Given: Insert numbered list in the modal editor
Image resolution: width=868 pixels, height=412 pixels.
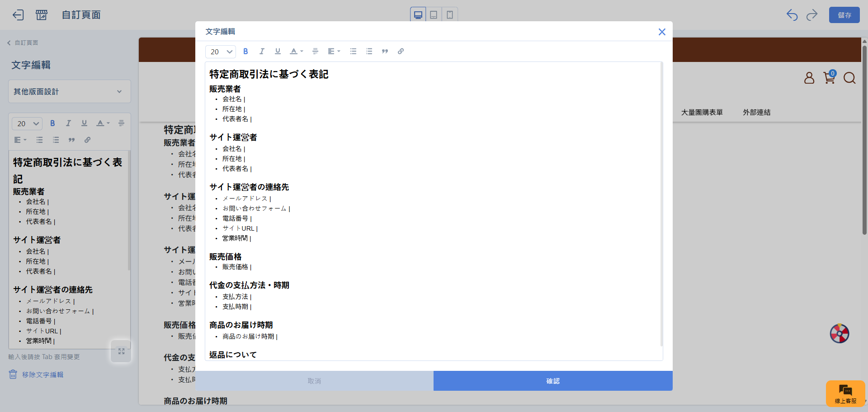Looking at the screenshot, I should 369,52.
